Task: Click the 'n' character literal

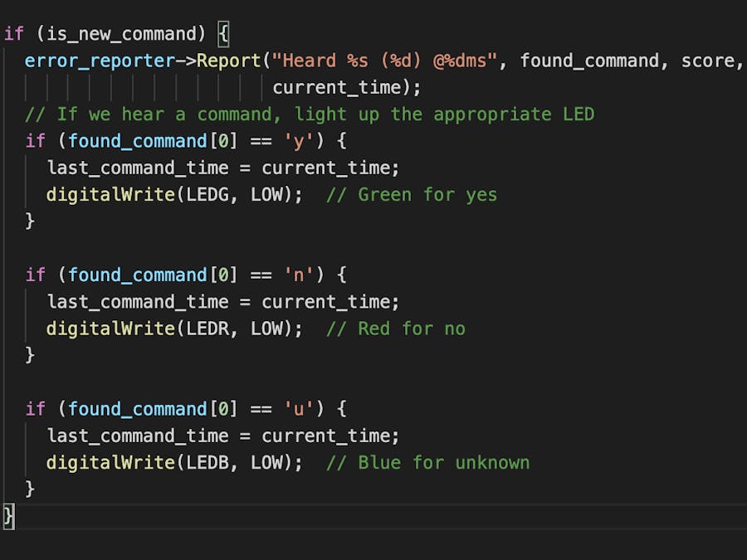Action: click(x=294, y=275)
